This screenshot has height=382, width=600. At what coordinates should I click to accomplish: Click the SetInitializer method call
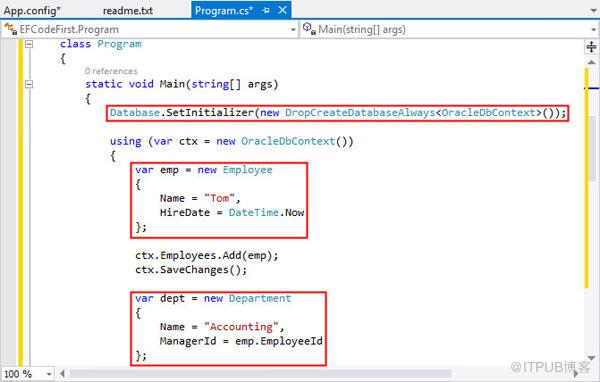coord(210,113)
